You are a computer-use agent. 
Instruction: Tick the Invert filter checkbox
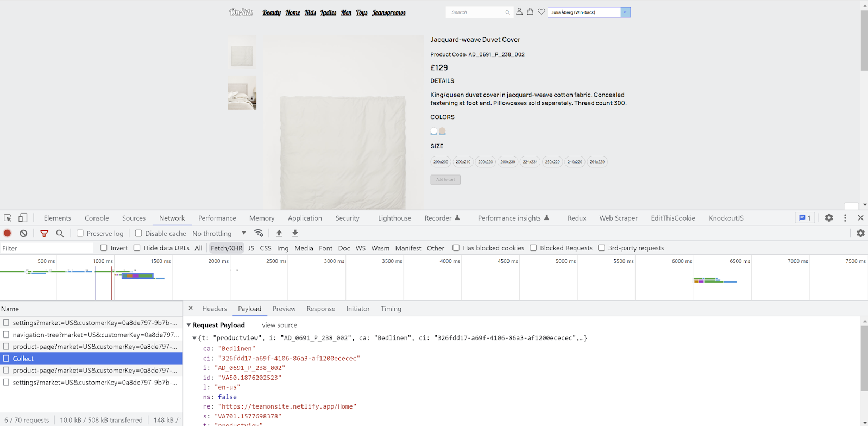(x=104, y=248)
